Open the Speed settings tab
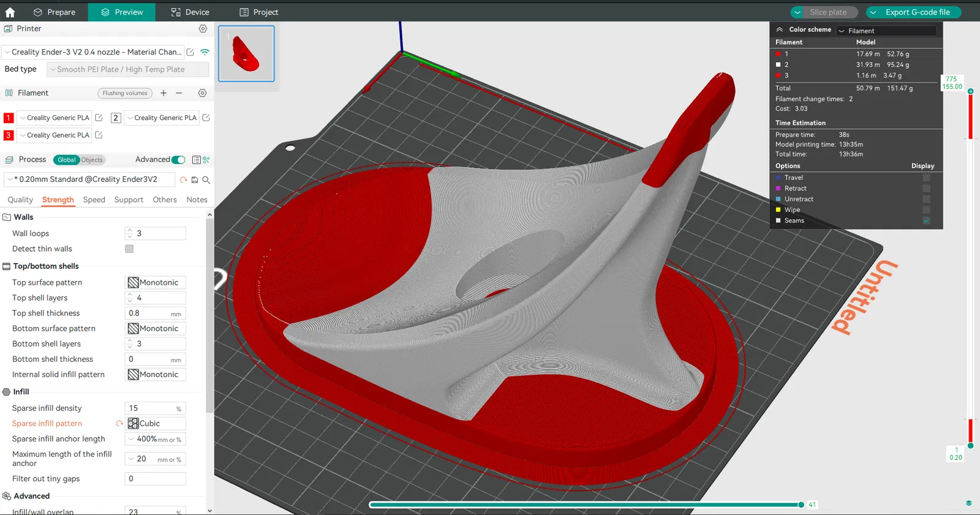980x515 pixels. 94,200
